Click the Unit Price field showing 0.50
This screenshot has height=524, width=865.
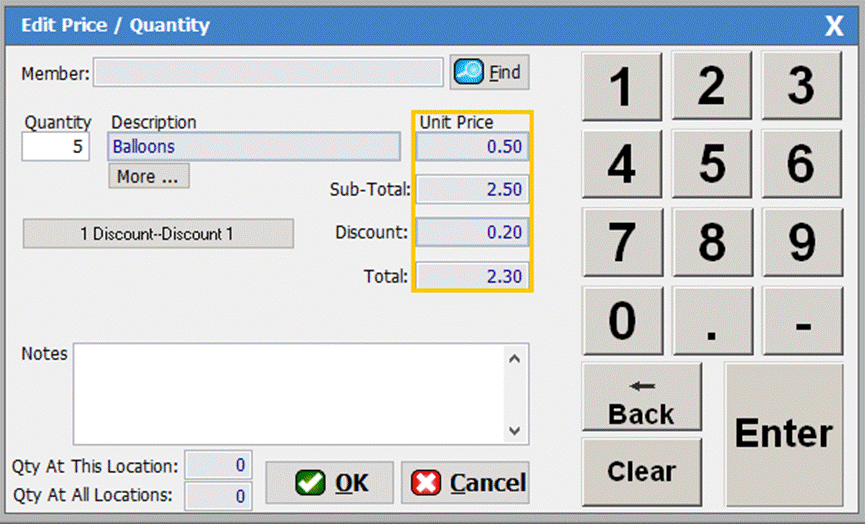(471, 147)
